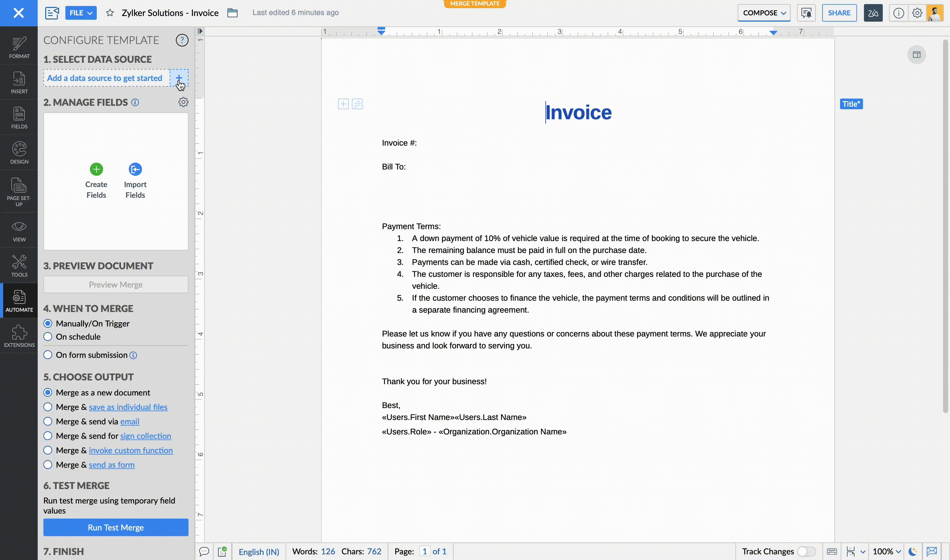The image size is (950, 560).
Task: Switch to the Design sidebar tab
Action: pos(19,153)
